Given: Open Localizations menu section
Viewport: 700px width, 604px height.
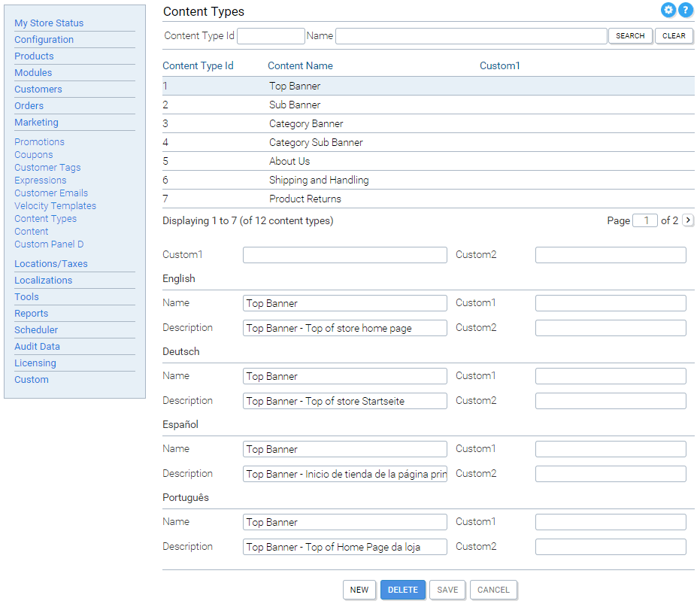Looking at the screenshot, I should coord(44,280).
